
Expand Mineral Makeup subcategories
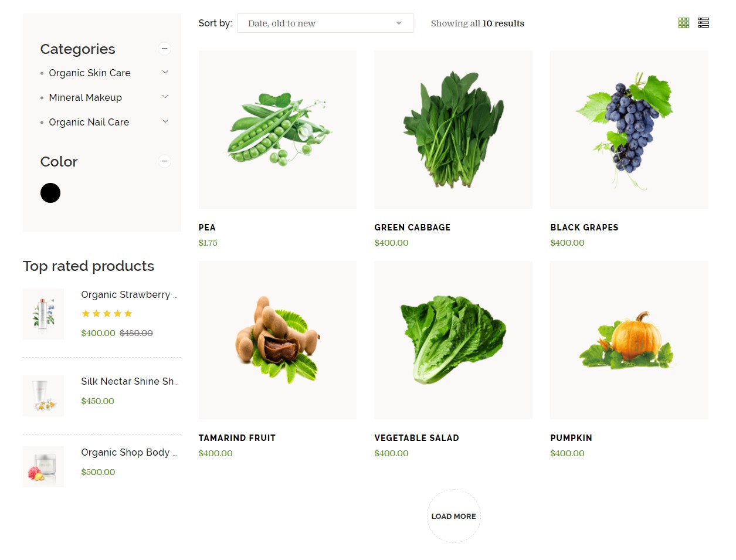165,97
